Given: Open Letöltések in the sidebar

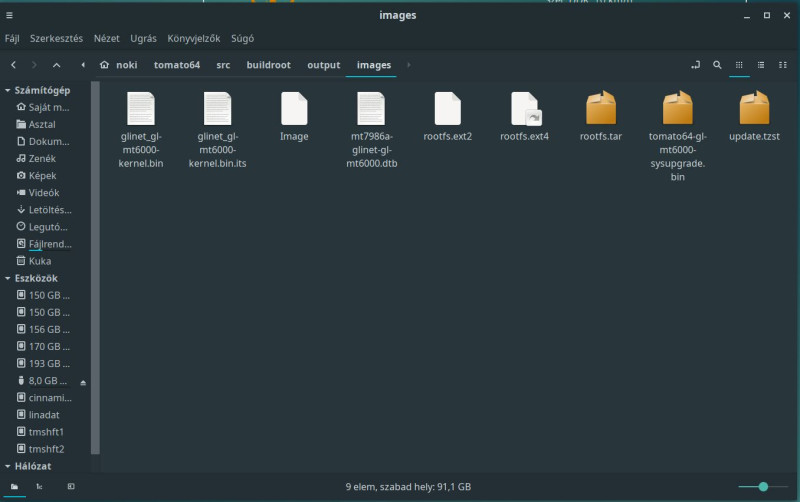Looking at the screenshot, I should pyautogui.click(x=44, y=210).
